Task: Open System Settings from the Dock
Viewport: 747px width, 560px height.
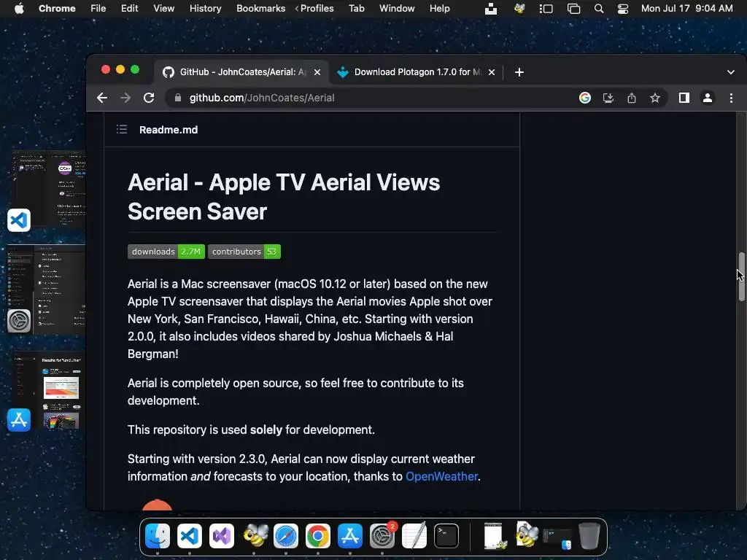Action: tap(382, 536)
